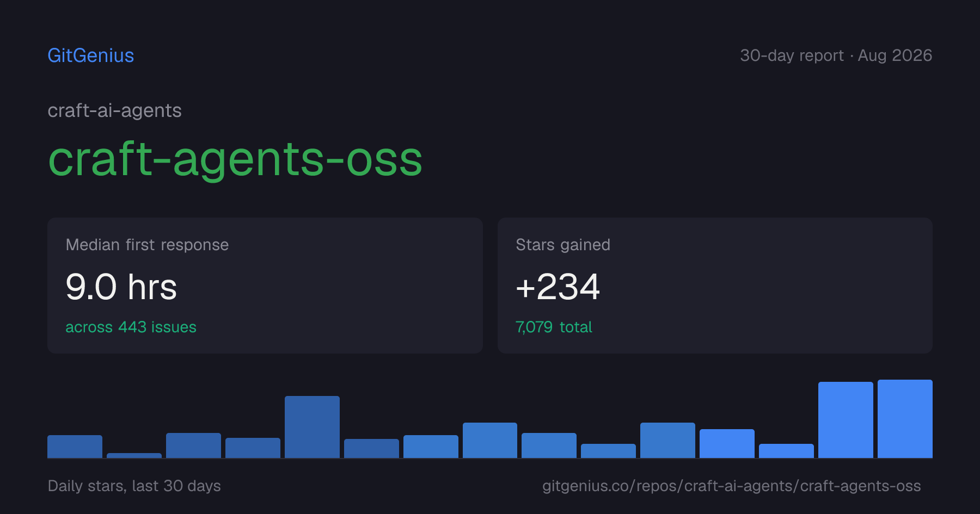Viewport: 980px width, 514px height.
Task: Open the craft-agents-oss repository title
Action: click(x=235, y=160)
